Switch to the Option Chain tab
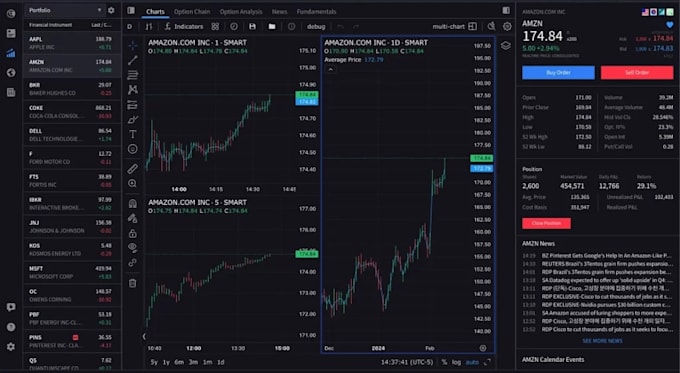The height and width of the screenshot is (373, 680). click(192, 12)
